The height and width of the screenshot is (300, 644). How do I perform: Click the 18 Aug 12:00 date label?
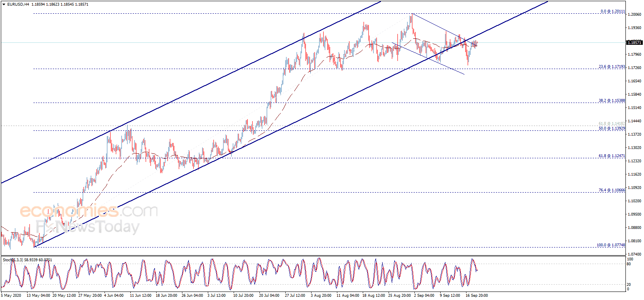click(x=374, y=296)
